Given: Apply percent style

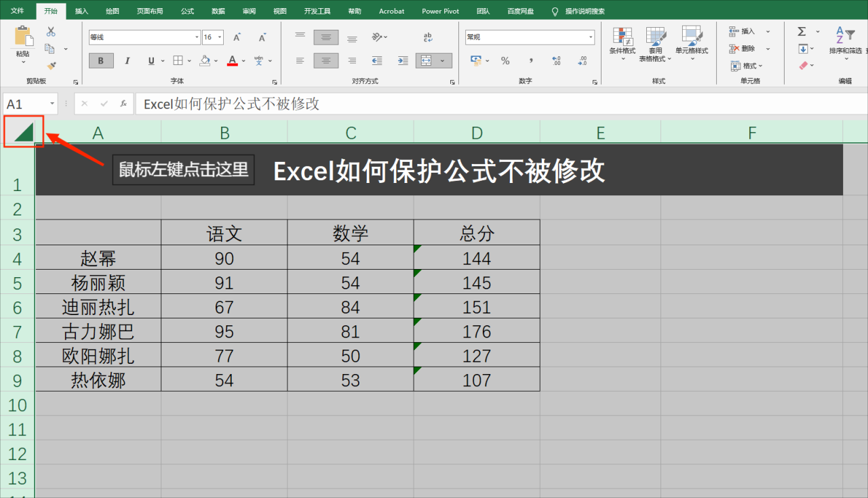Looking at the screenshot, I should (x=505, y=61).
